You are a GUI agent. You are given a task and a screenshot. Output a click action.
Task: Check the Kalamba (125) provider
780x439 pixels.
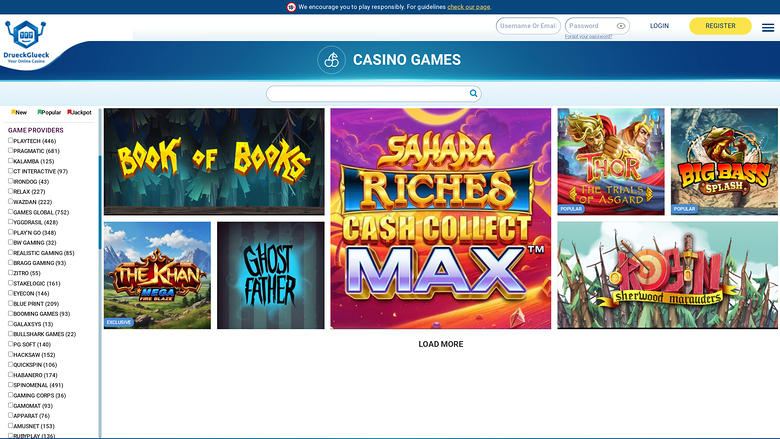pyautogui.click(x=10, y=161)
